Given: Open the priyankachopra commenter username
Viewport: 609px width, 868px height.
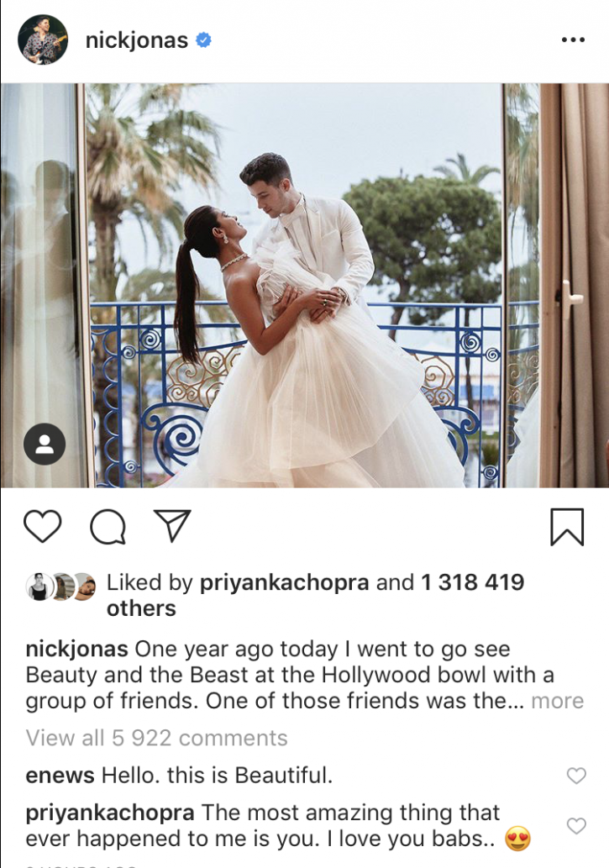Looking at the screenshot, I should click(109, 813).
